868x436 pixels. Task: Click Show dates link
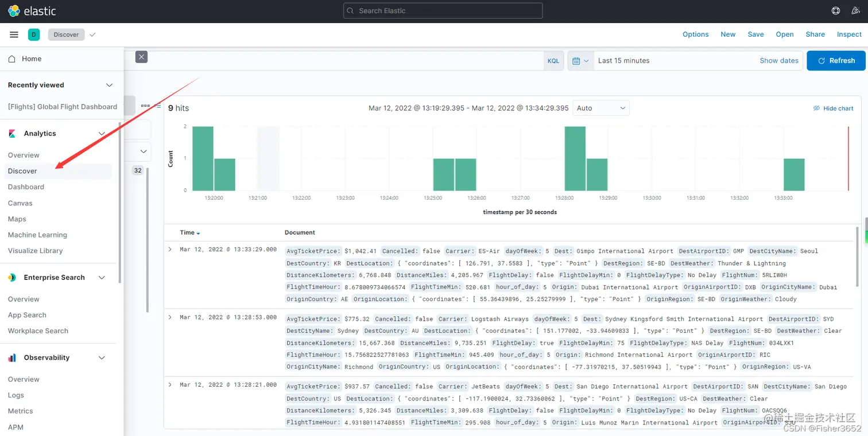coord(779,60)
